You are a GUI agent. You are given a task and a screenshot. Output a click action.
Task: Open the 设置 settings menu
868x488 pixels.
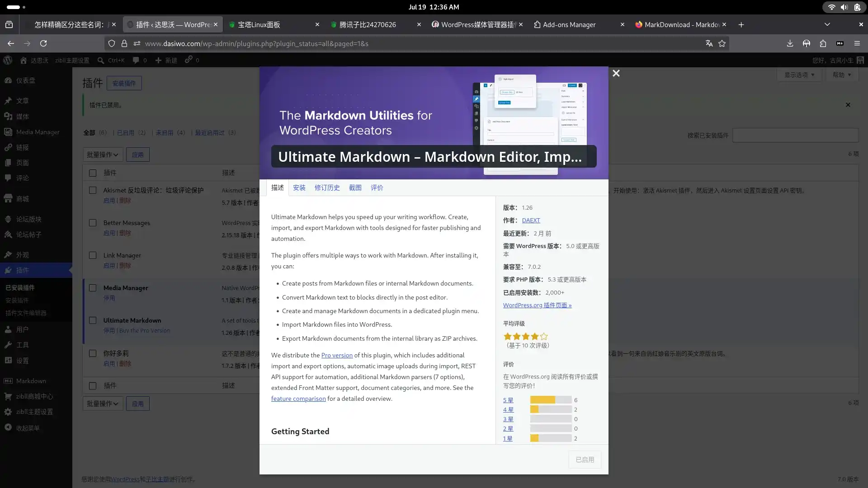coord(36,361)
